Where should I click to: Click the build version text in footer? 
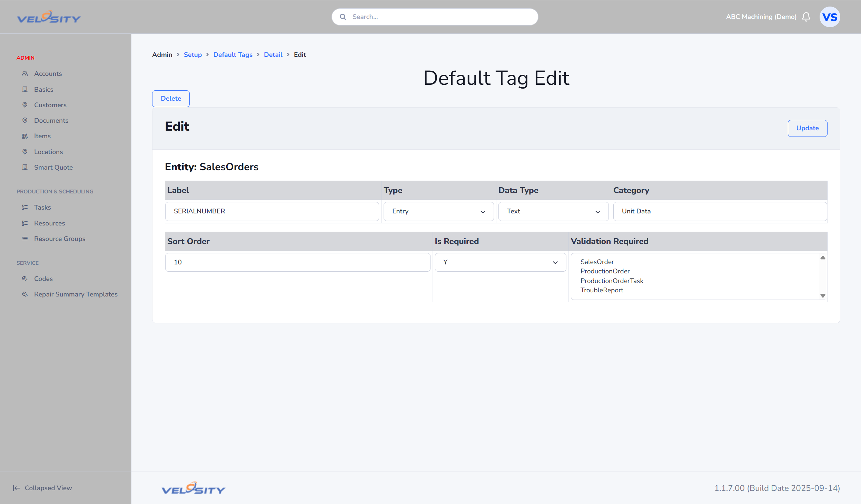tap(777, 488)
